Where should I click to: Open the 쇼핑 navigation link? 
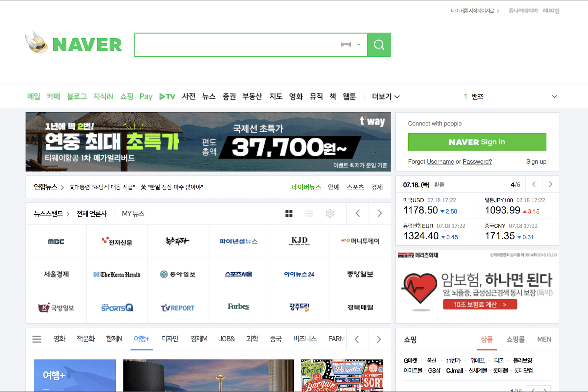point(126,96)
